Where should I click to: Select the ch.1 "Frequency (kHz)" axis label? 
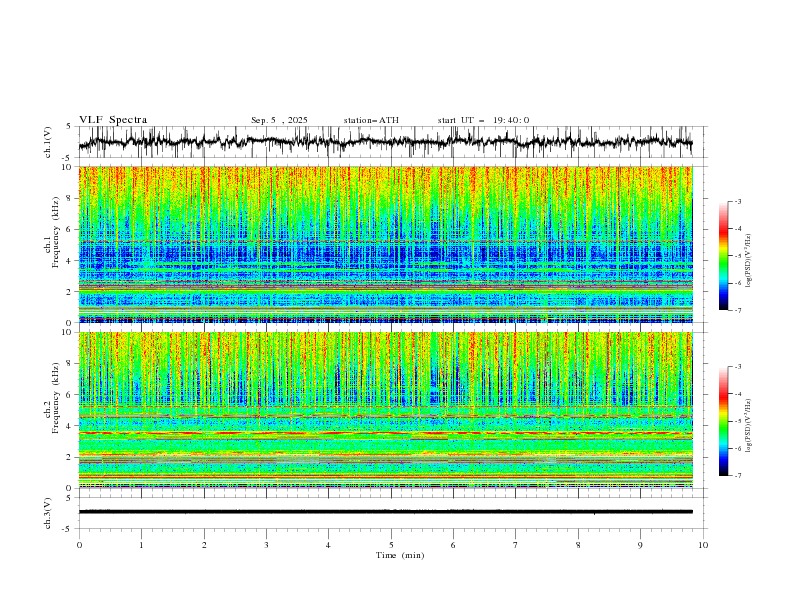point(55,230)
